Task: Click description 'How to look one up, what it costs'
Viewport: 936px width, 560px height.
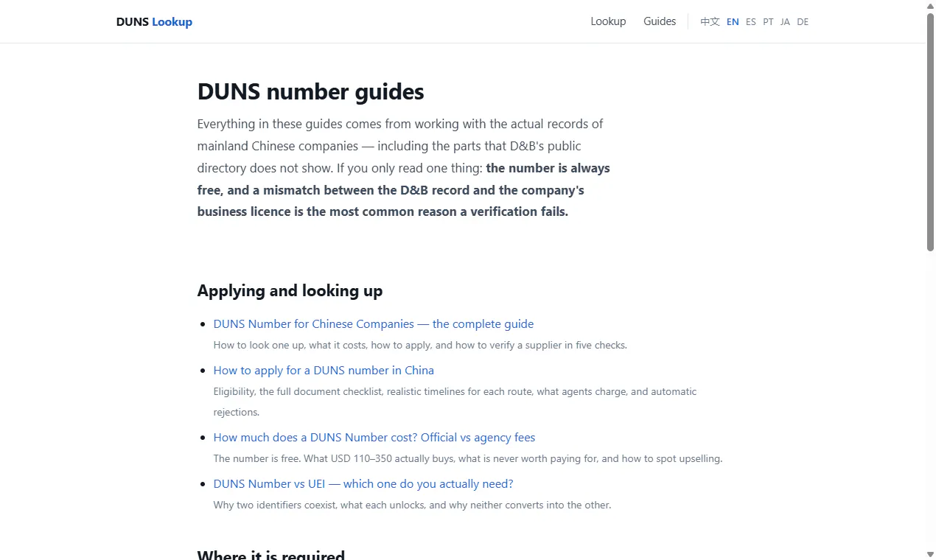Action: (420, 345)
